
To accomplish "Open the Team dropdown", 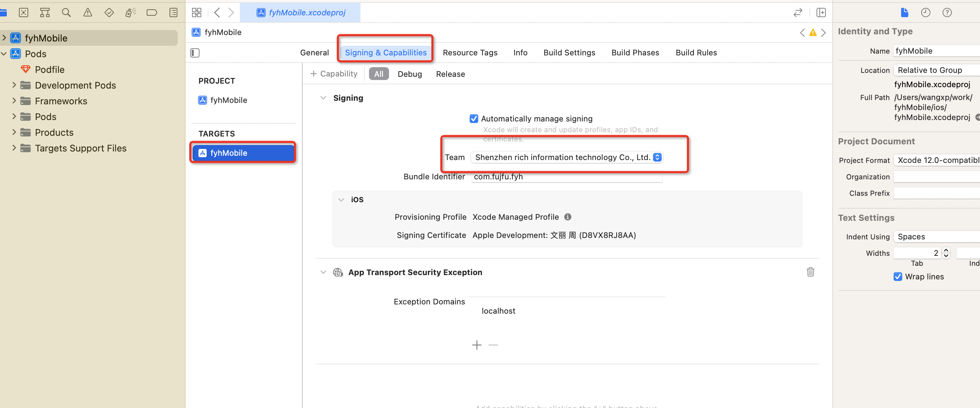I will (x=567, y=157).
